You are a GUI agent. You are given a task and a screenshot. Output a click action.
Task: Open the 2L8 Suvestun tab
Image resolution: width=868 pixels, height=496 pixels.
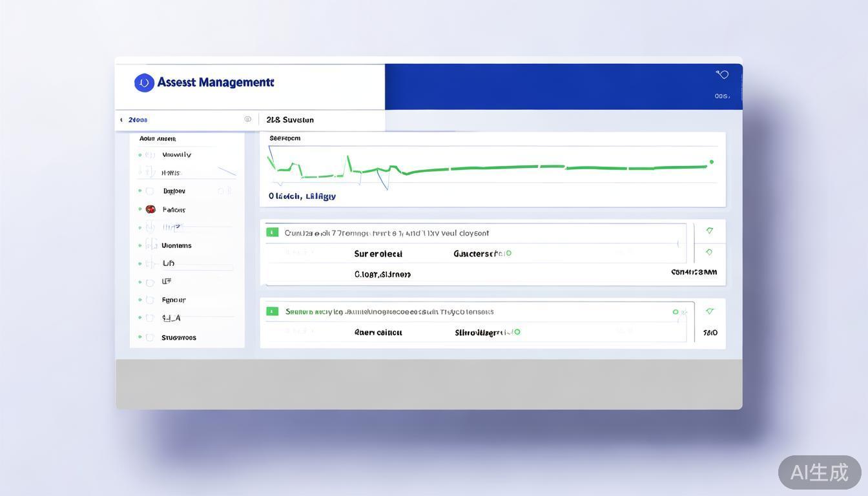click(290, 120)
